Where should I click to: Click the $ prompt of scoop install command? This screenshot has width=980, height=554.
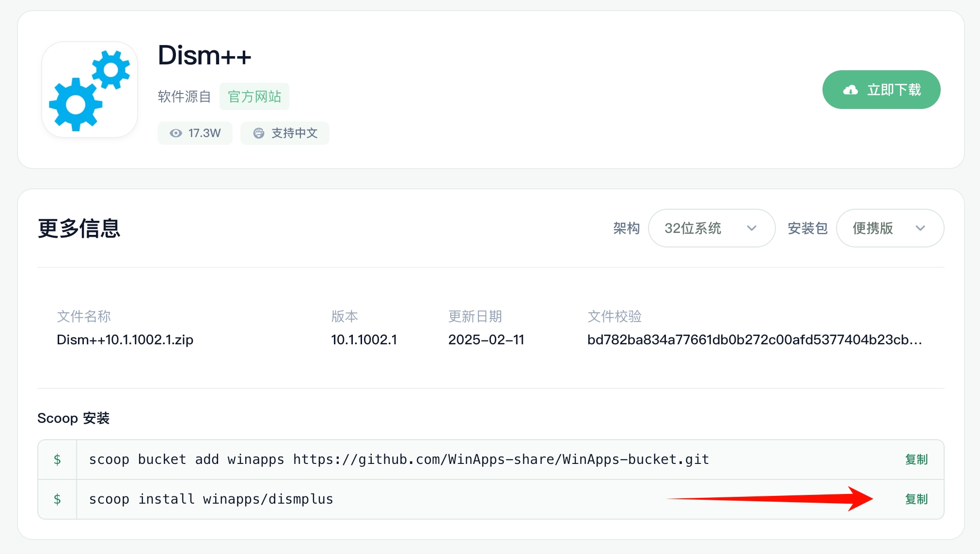click(57, 499)
